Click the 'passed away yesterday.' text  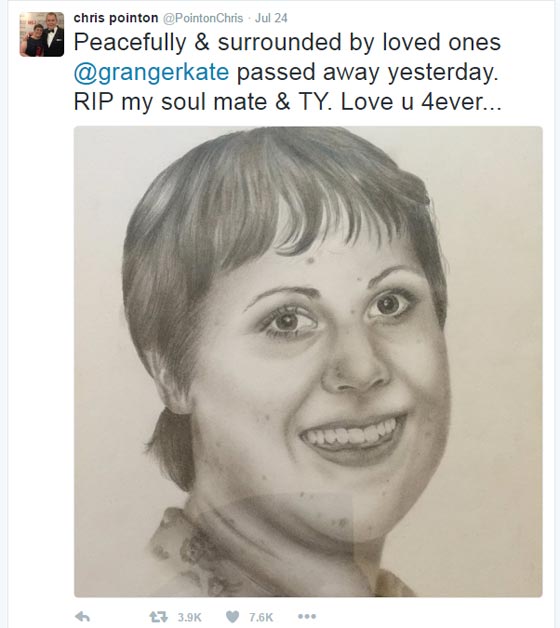[367, 72]
